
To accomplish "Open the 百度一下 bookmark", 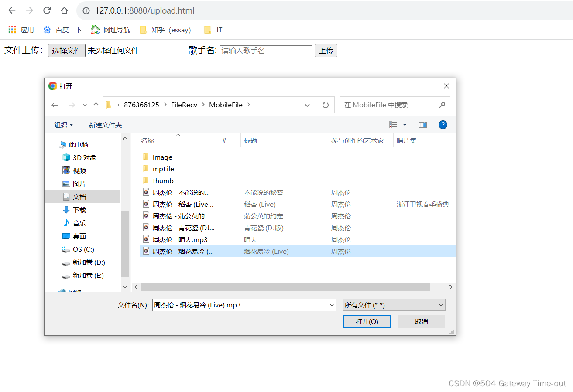I will pos(62,30).
